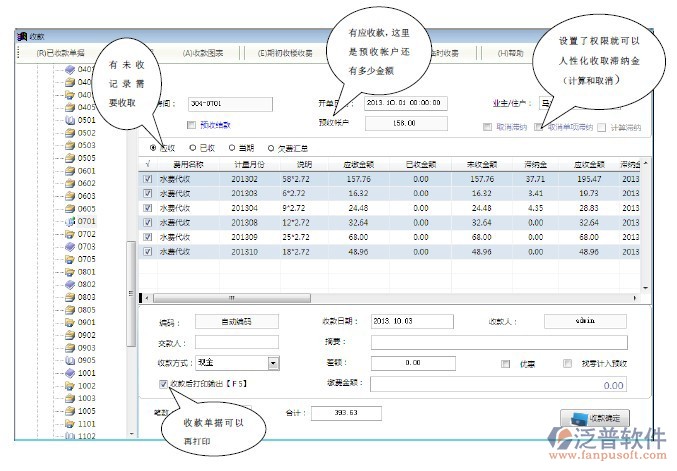
Task: Click the folder icon beside room 0502
Action: (70, 133)
